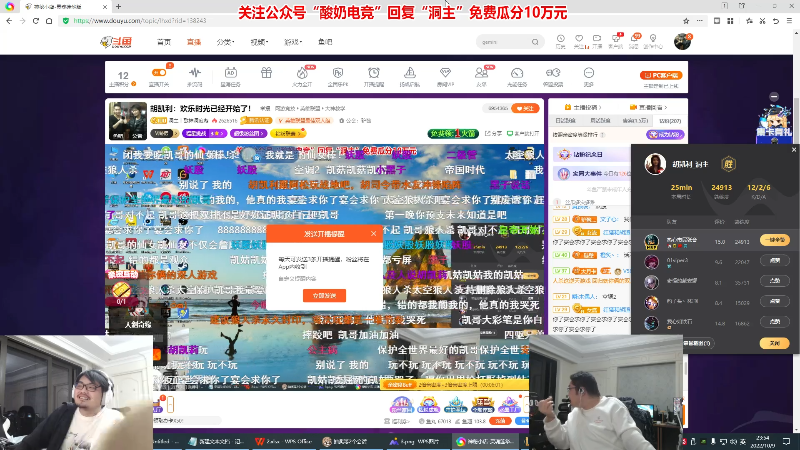Open WPS Office from the taskbar
This screenshot has height=450, width=800.
pos(284,441)
